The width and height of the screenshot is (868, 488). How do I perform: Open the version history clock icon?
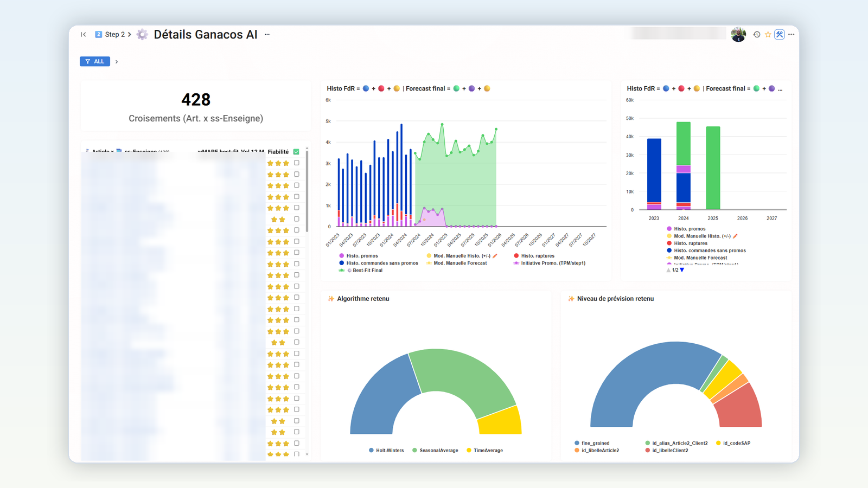(x=757, y=34)
